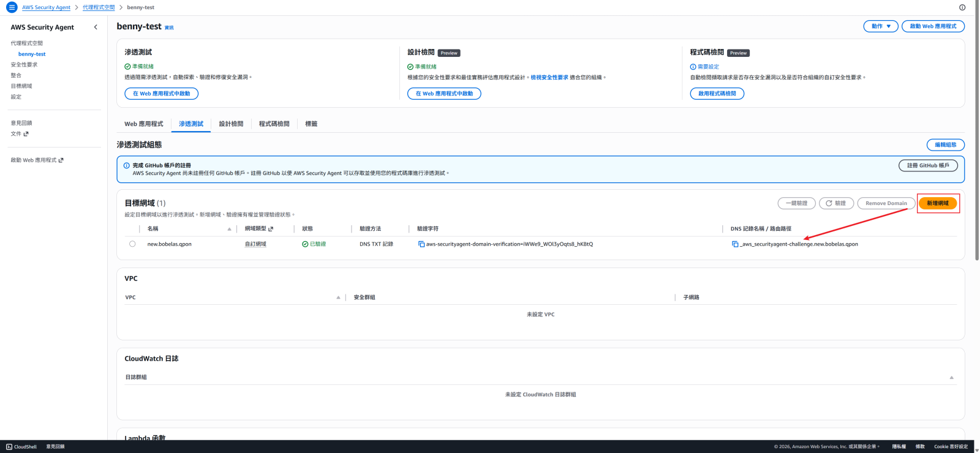This screenshot has width=980, height=453.
Task: Copy the verification string aws-securityagent-domain-verification
Action: click(x=421, y=244)
